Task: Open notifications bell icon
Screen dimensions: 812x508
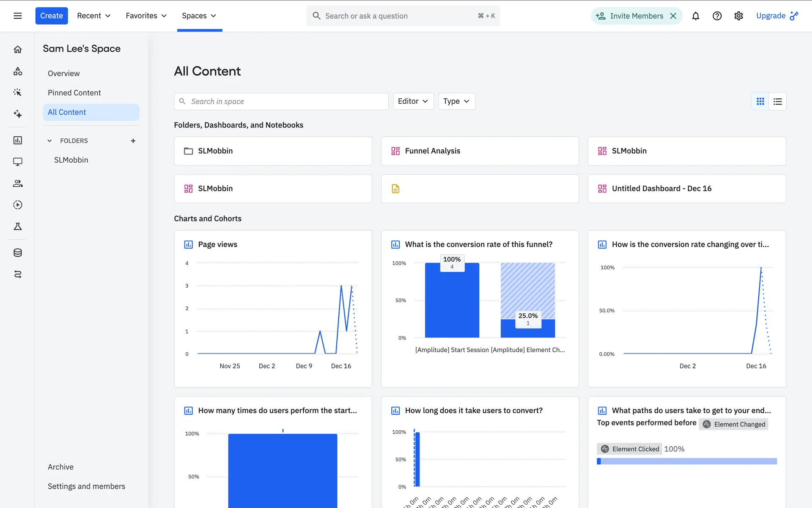Action: (695, 16)
